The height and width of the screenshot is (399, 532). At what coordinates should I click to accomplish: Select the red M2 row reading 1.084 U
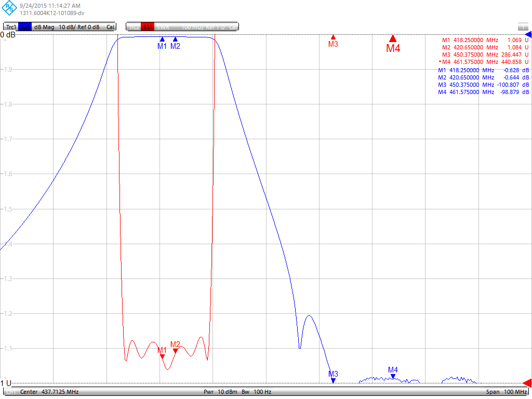tap(485, 47)
